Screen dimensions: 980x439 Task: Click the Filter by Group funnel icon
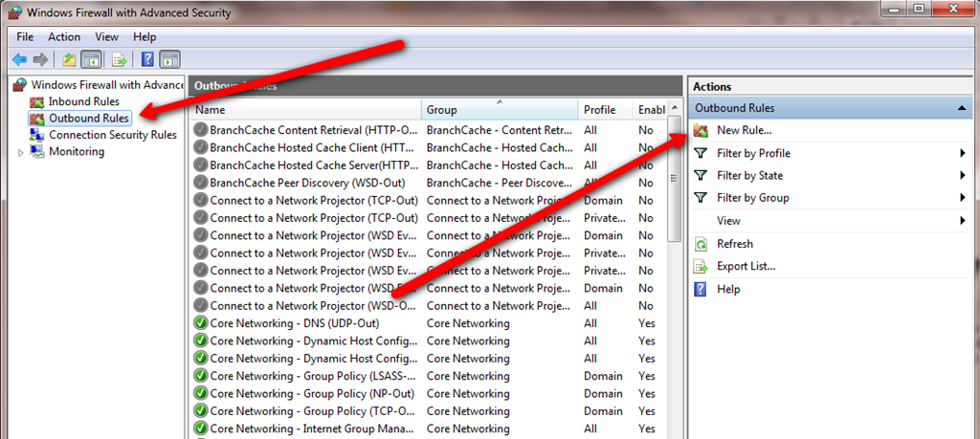pos(701,198)
